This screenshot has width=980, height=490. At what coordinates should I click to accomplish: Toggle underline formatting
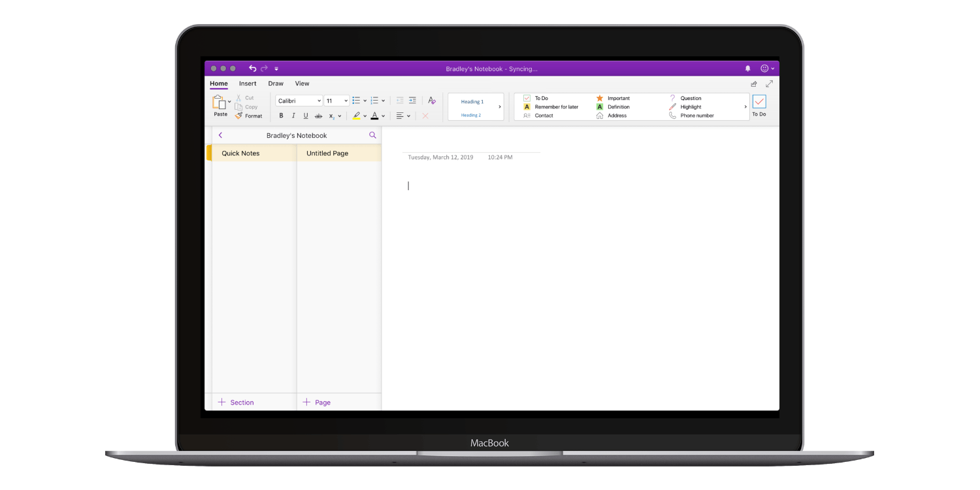tap(306, 116)
